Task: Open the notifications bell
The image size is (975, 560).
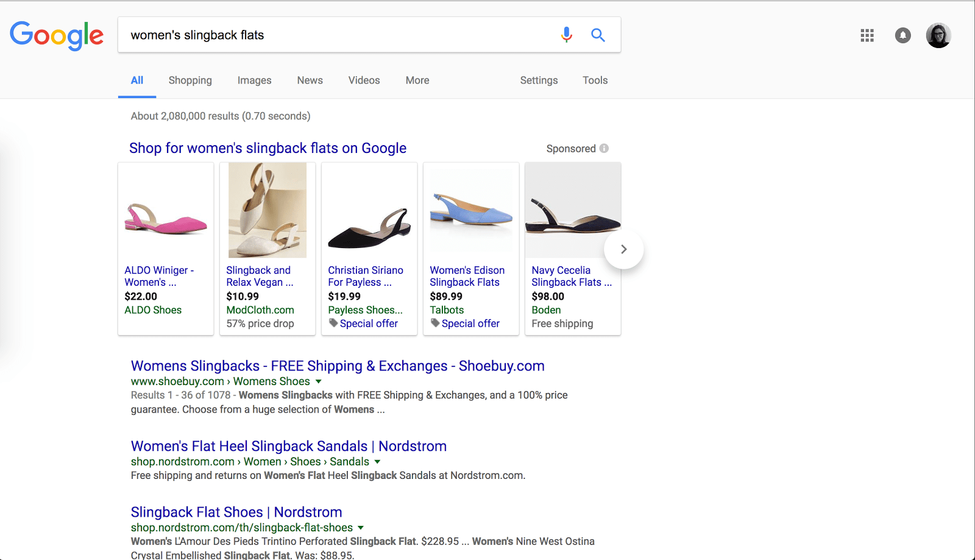Action: (902, 35)
